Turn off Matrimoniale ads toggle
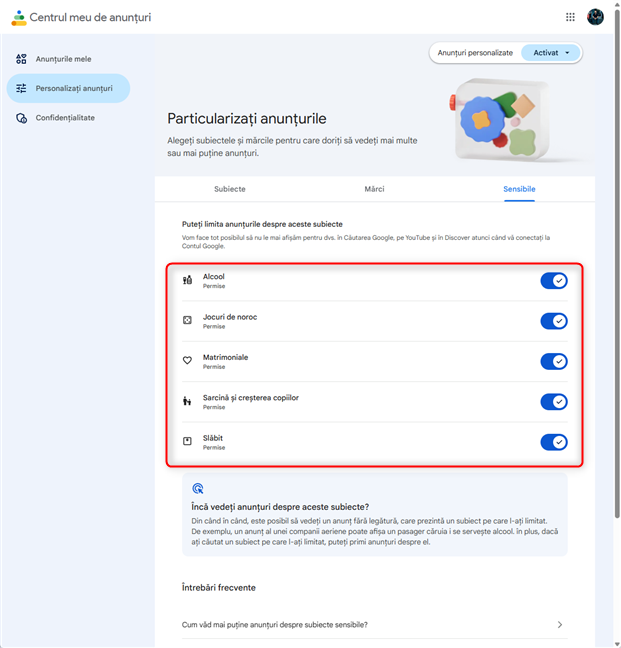The height and width of the screenshot is (648, 621). 554,361
